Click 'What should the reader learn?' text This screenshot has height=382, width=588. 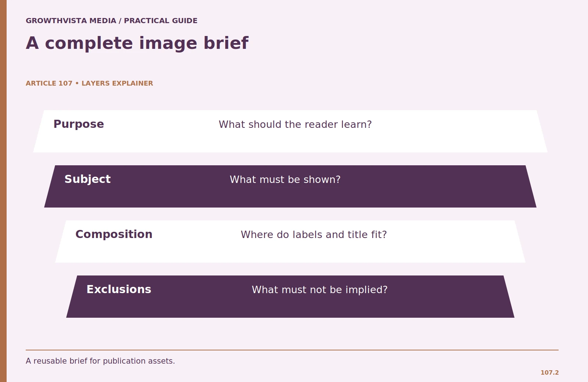tap(295, 125)
